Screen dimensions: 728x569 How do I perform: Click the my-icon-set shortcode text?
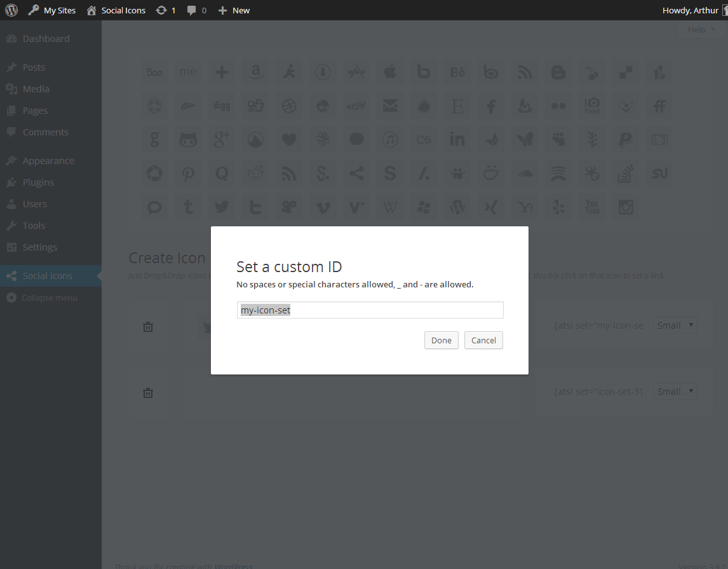599,325
